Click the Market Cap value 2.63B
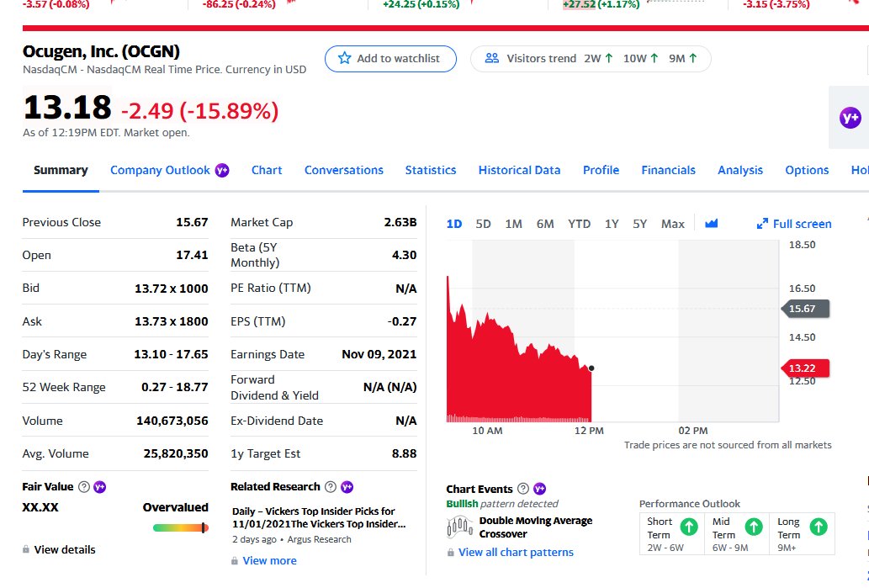The height and width of the screenshot is (588, 869). [400, 222]
